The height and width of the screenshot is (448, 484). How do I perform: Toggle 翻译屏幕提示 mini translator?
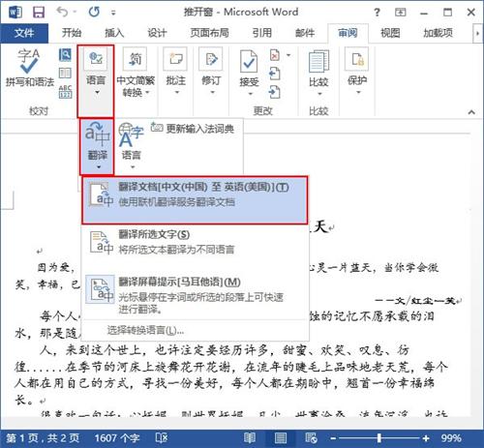[195, 295]
